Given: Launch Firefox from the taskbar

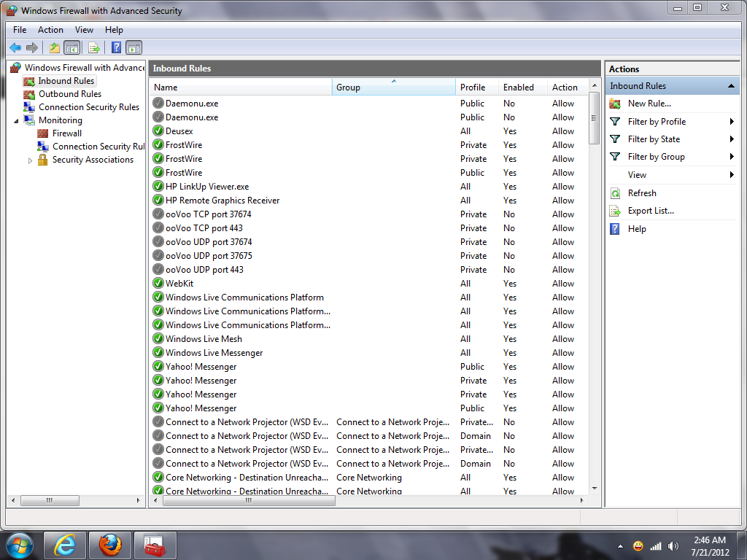Looking at the screenshot, I should [110, 545].
